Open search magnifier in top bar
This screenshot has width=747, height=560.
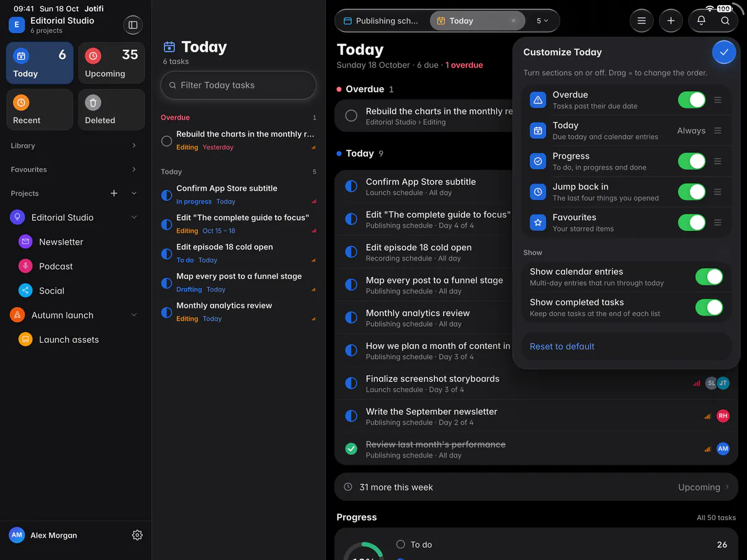point(725,21)
